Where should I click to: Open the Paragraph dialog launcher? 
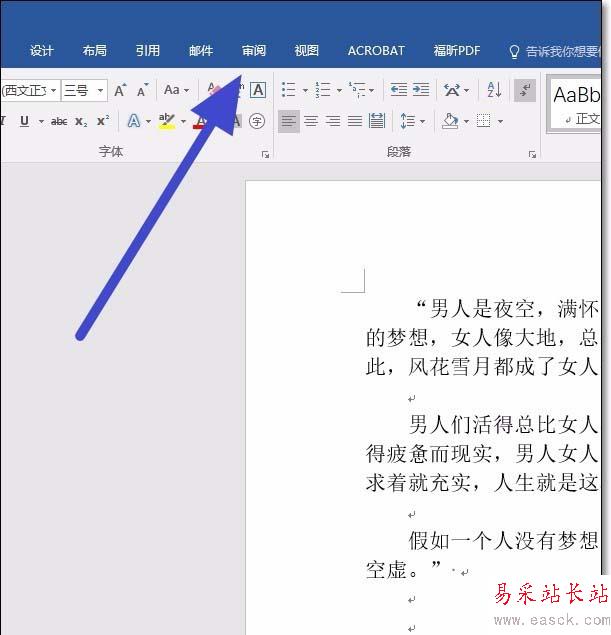[532, 154]
